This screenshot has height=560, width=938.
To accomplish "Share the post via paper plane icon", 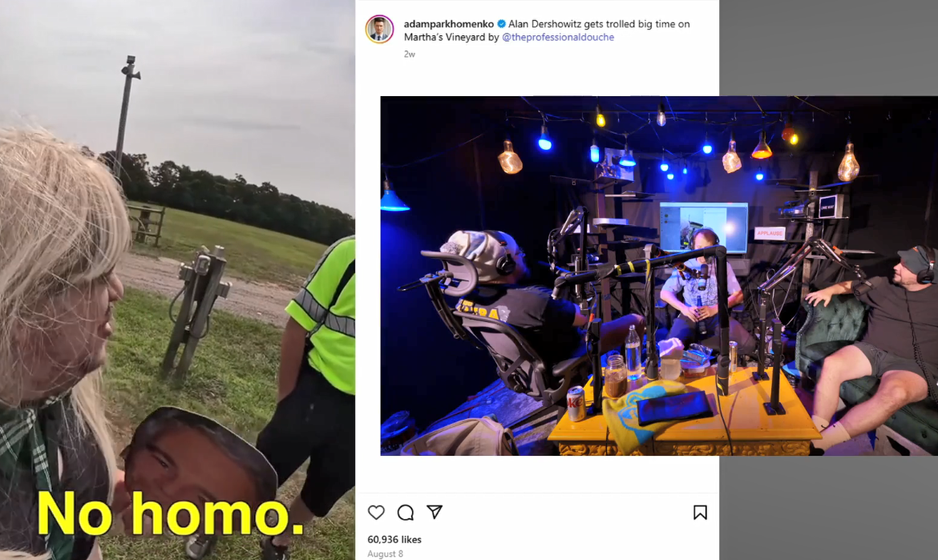I will click(435, 512).
